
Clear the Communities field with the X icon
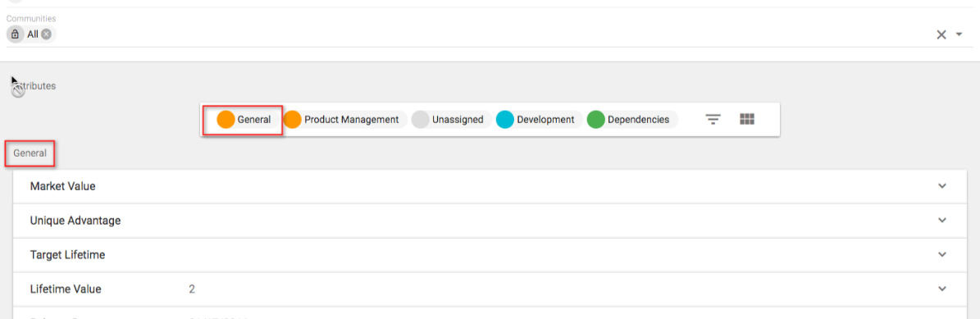pyautogui.click(x=941, y=35)
